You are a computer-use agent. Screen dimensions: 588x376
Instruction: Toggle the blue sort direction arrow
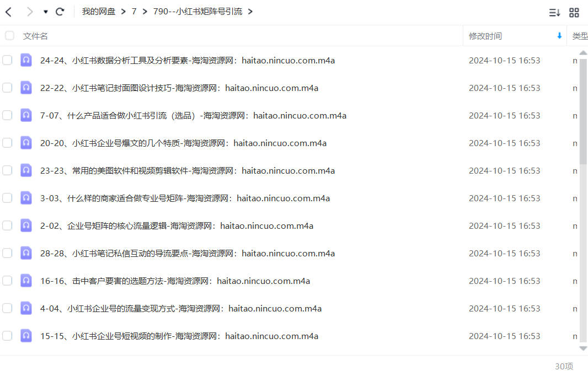[559, 36]
